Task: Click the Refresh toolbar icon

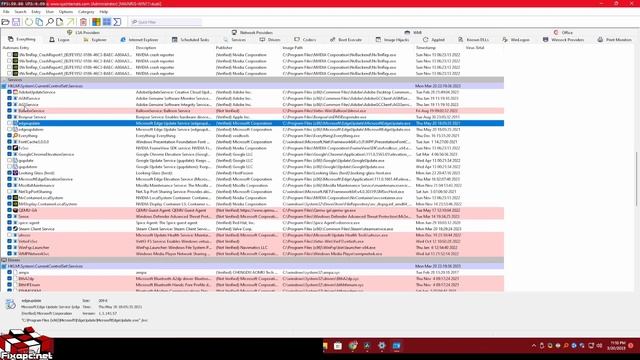Action: 29,22
